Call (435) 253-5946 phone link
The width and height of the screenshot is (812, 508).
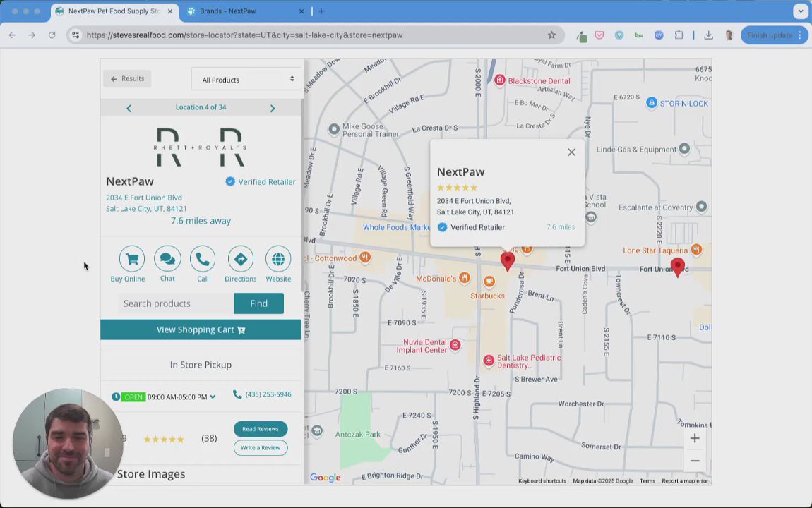[263, 394]
